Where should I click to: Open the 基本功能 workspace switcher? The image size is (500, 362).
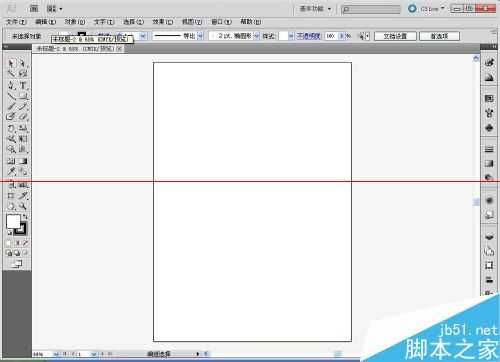click(315, 9)
